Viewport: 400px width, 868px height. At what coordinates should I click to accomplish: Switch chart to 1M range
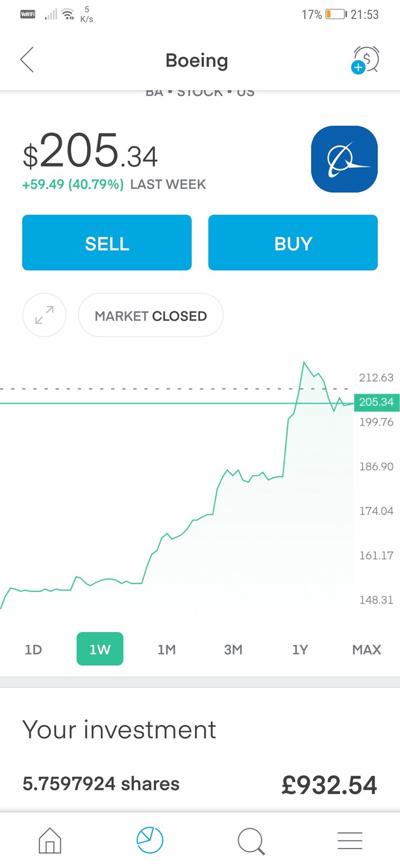(166, 649)
